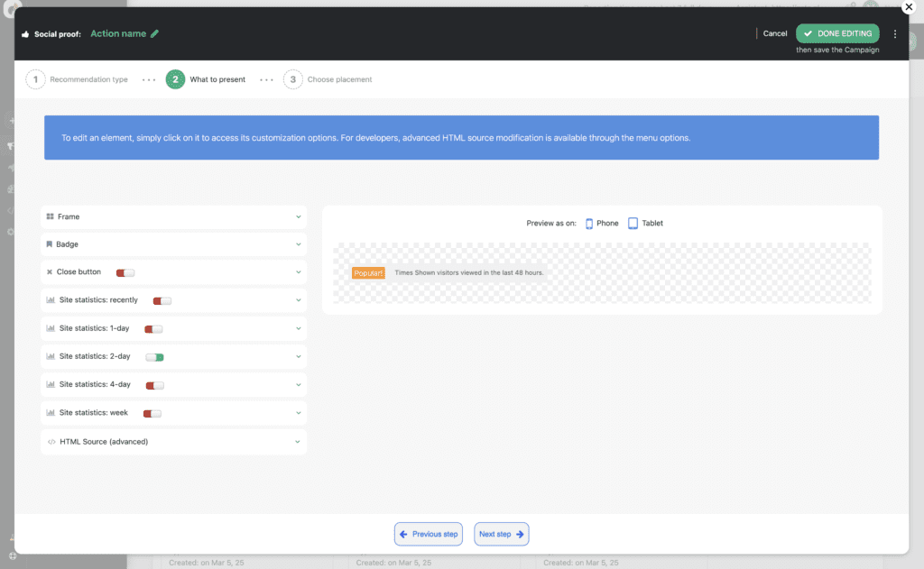Viewport: 924px width, 569px height.
Task: Click the orange Popular! badge in preview
Action: pyautogui.click(x=368, y=272)
